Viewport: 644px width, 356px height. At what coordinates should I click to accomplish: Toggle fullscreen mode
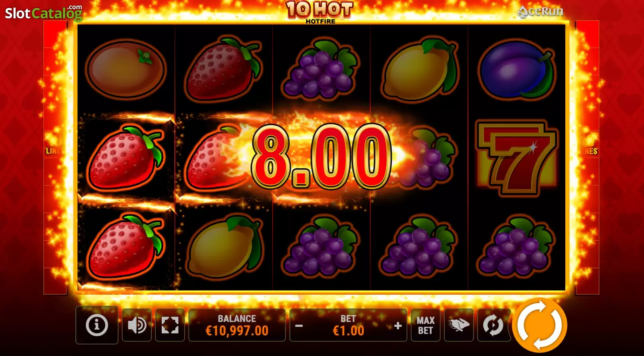[170, 325]
